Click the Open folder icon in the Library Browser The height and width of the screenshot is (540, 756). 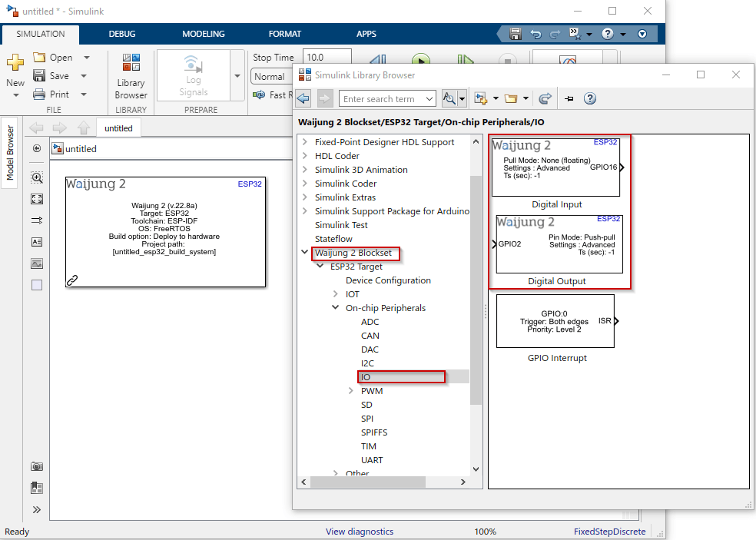point(511,98)
